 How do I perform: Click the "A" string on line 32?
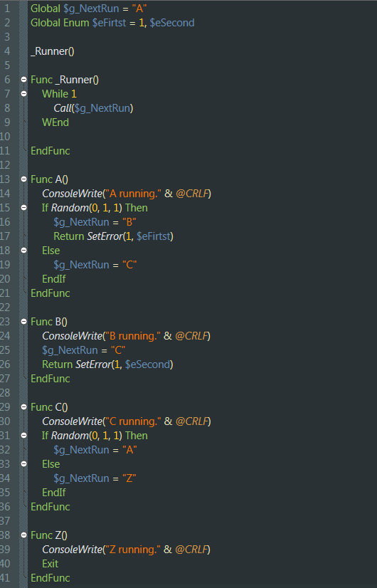tap(129, 450)
